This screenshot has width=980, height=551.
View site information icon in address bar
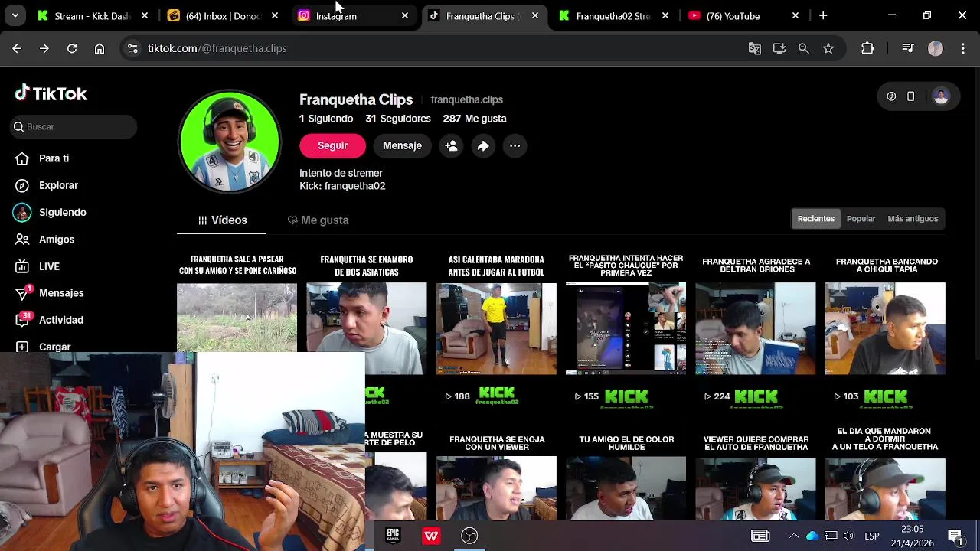pyautogui.click(x=132, y=48)
